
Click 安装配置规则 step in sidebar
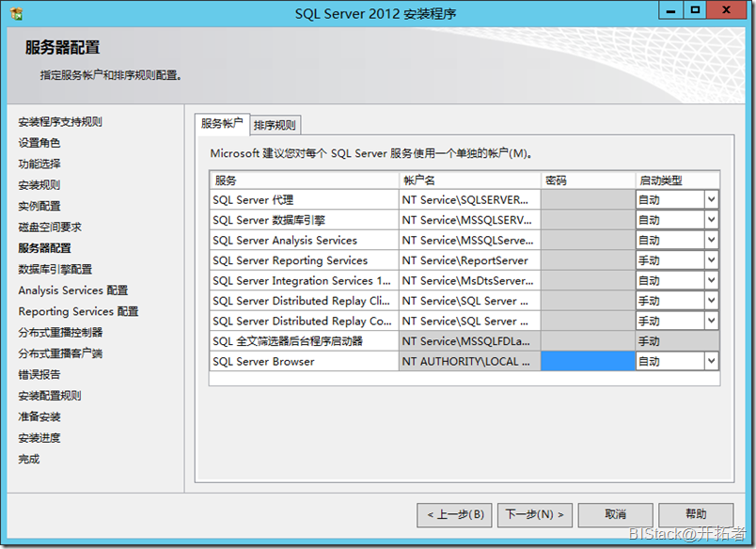tap(50, 396)
